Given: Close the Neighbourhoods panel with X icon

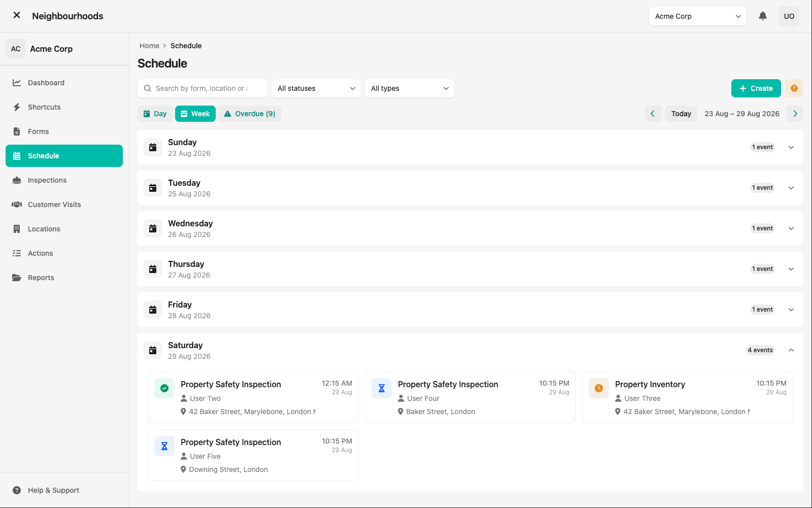Looking at the screenshot, I should pos(17,15).
